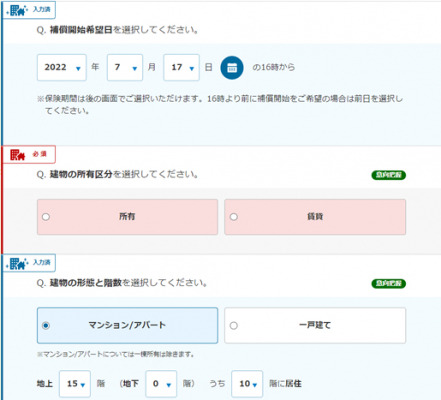Open the year dropdown showing 2022
The height and width of the screenshot is (400, 441).
pos(62,67)
